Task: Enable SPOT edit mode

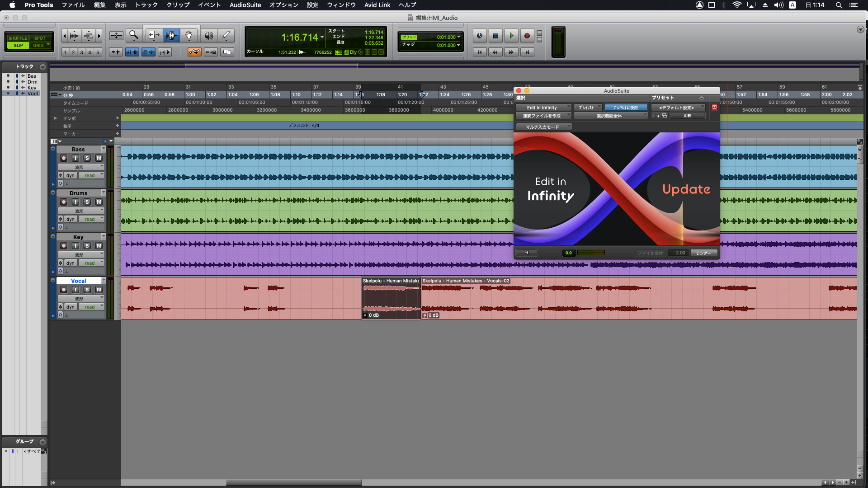Action: [x=40, y=38]
